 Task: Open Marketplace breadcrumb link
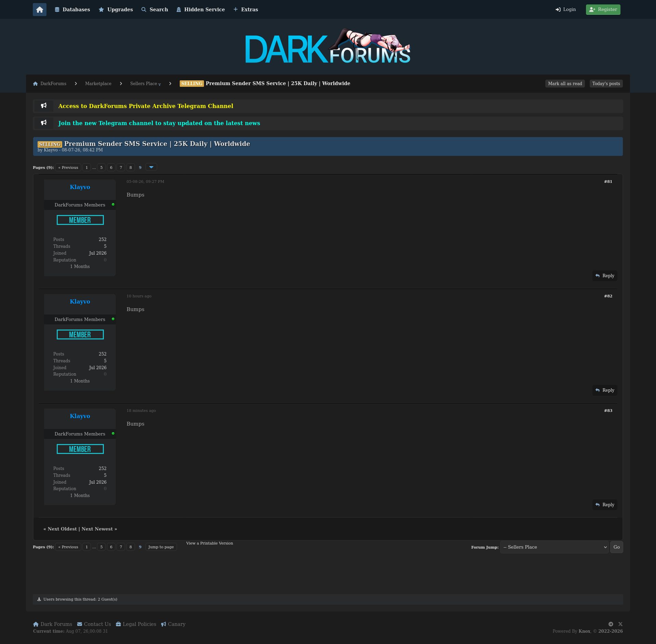tap(98, 84)
